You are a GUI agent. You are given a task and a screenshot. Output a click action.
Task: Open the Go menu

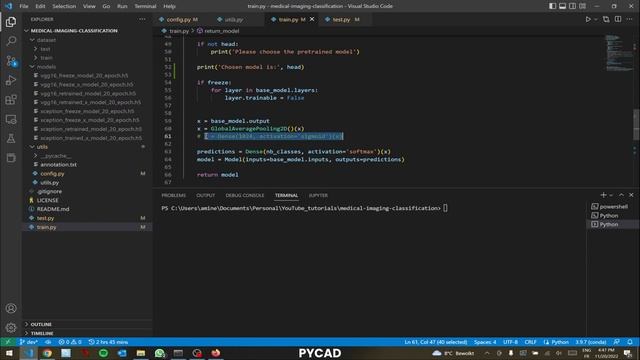pos(106,6)
